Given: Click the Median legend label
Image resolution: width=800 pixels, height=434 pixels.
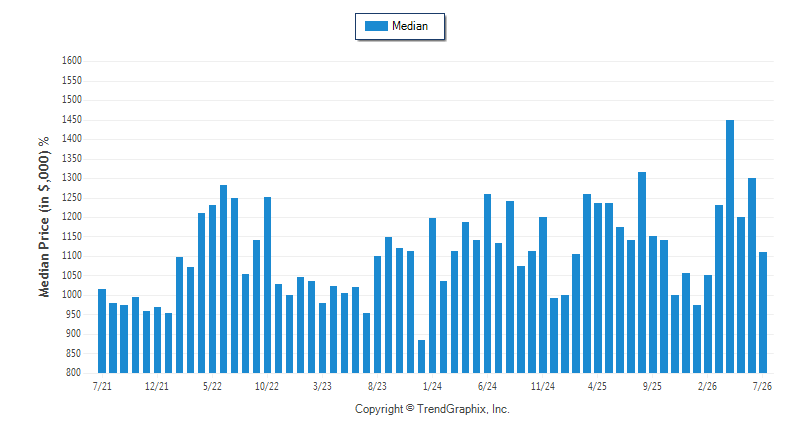Looking at the screenshot, I should [410, 26].
